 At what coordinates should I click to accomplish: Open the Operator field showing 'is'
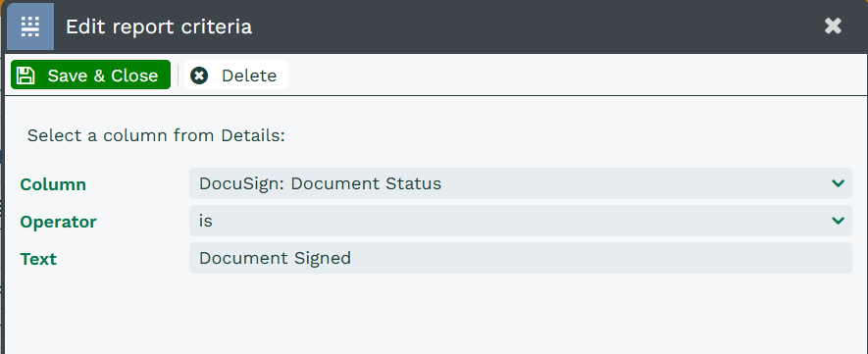click(521, 221)
